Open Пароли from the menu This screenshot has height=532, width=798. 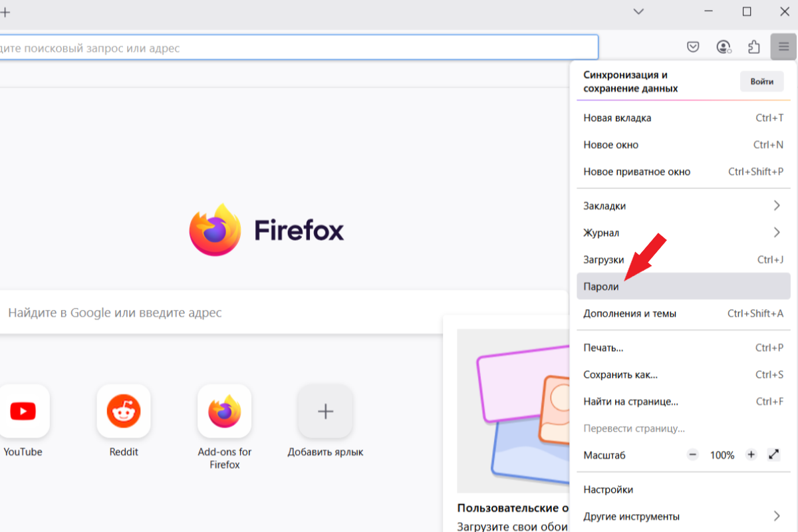(684, 287)
